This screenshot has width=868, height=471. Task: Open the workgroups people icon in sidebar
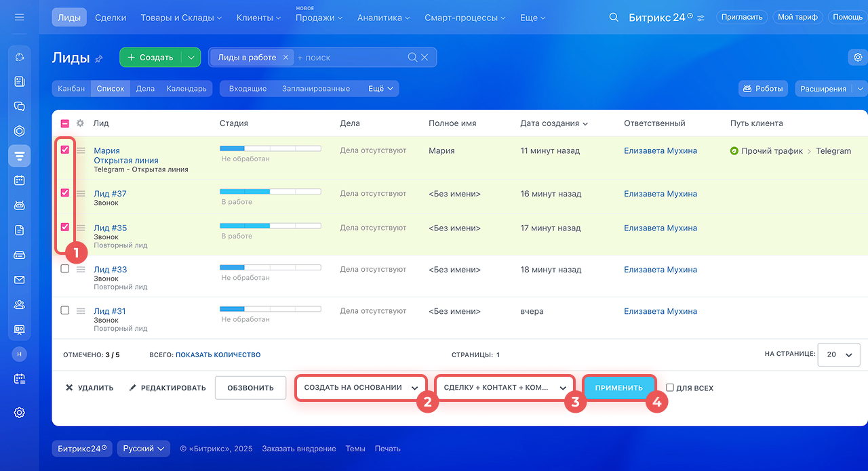point(20,304)
